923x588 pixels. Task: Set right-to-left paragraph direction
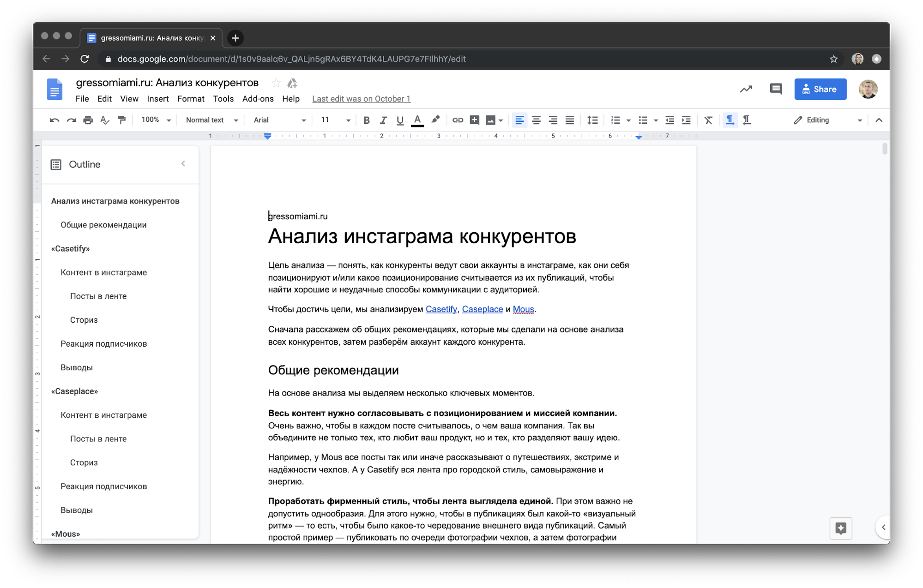pos(747,120)
